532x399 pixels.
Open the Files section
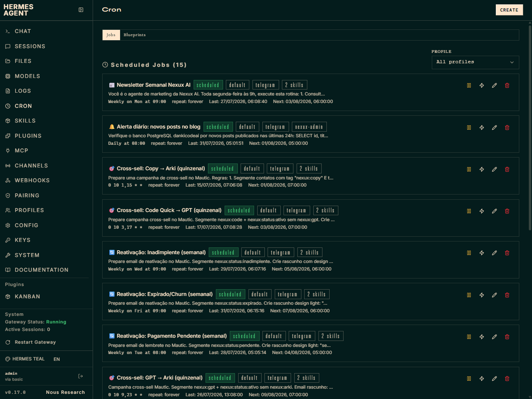(x=46, y=61)
